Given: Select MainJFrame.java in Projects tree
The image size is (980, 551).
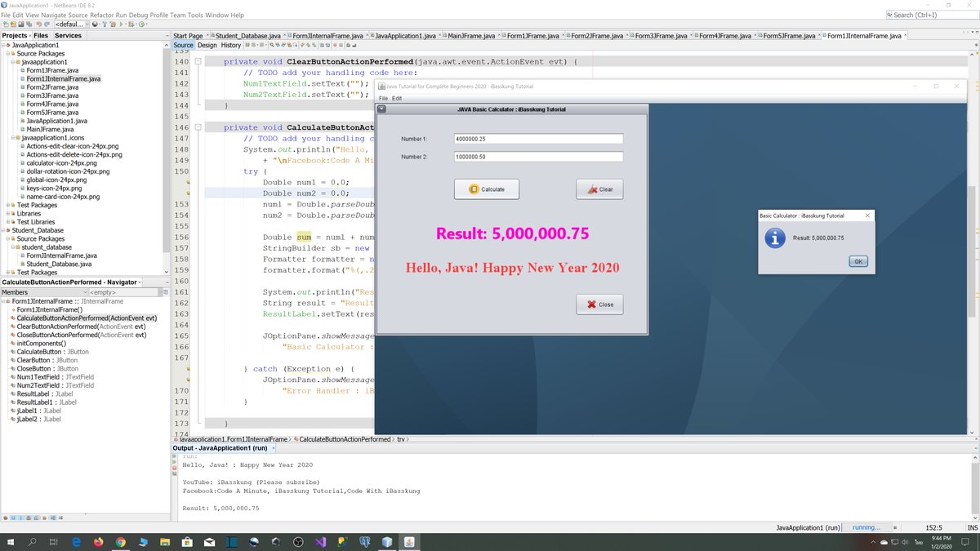Looking at the screenshot, I should (x=50, y=129).
